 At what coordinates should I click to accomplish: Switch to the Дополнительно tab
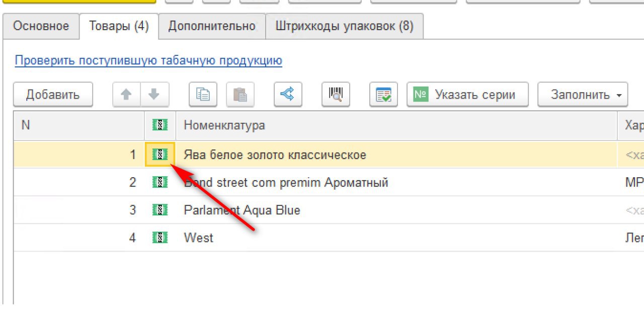212,26
